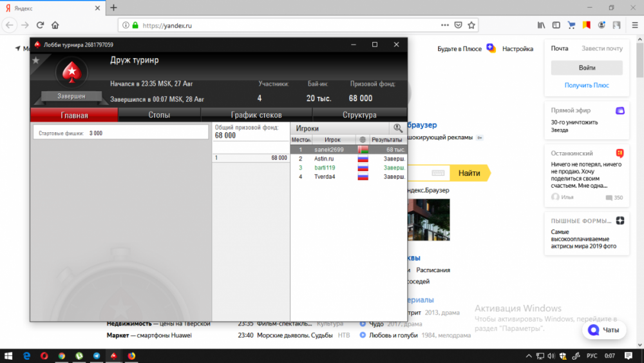The image size is (644, 363).
Task: Sort the list by Игрок column header
Action: [332, 140]
